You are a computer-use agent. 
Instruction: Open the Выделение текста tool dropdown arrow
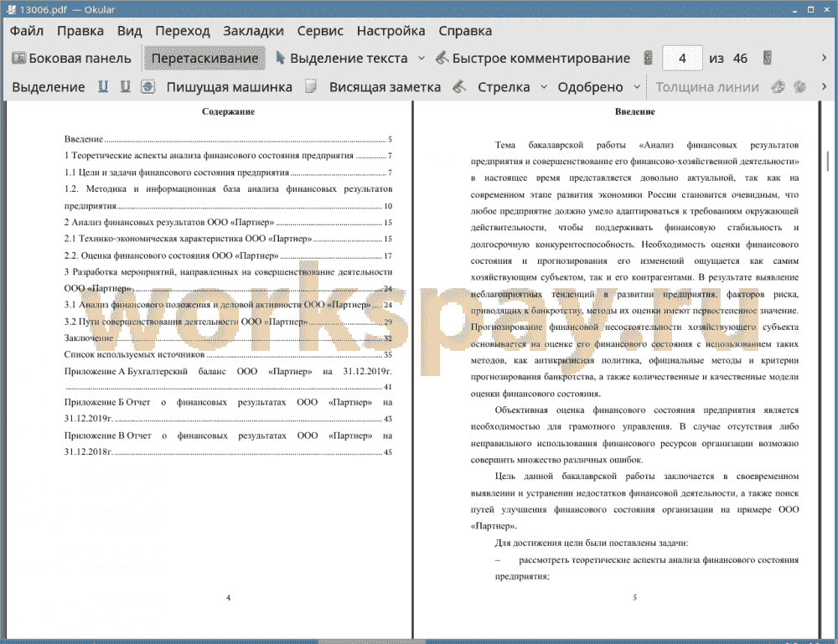tap(422, 59)
